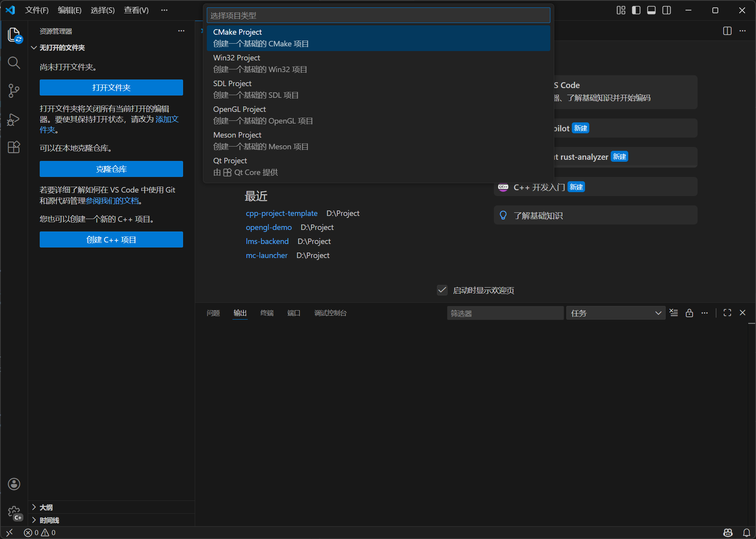Open the cpp-project-template recent project
Screen dimensions: 756x539
click(x=282, y=213)
